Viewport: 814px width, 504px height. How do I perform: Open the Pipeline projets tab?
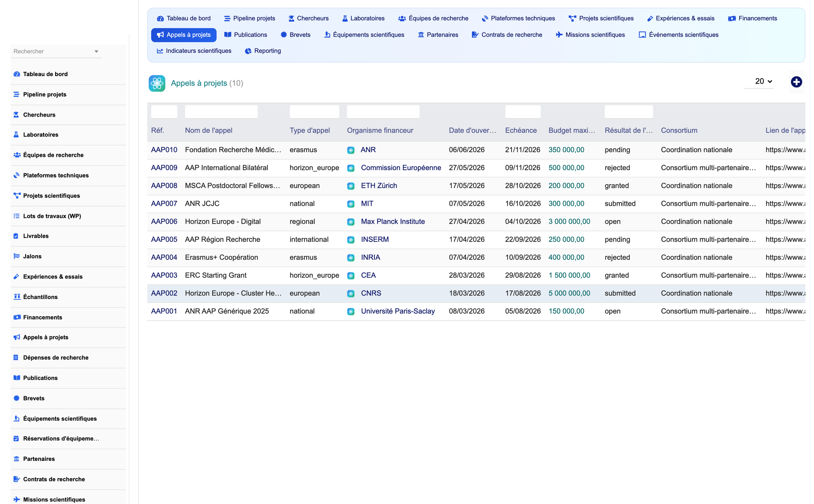[250, 18]
